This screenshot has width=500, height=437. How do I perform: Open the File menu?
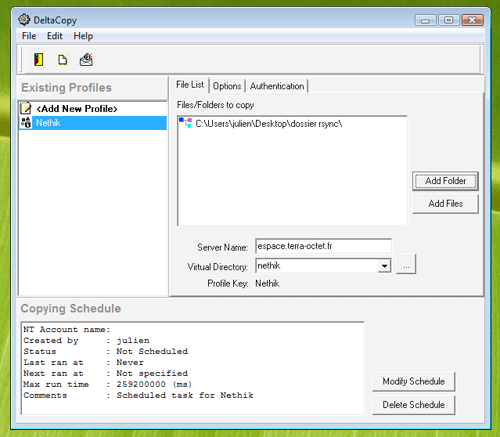pyautogui.click(x=29, y=36)
